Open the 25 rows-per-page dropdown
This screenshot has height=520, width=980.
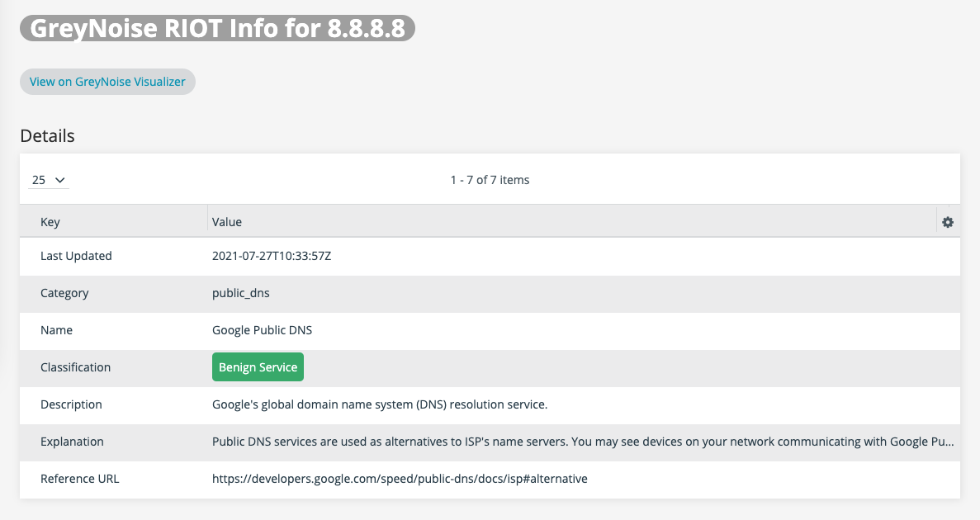(x=49, y=180)
